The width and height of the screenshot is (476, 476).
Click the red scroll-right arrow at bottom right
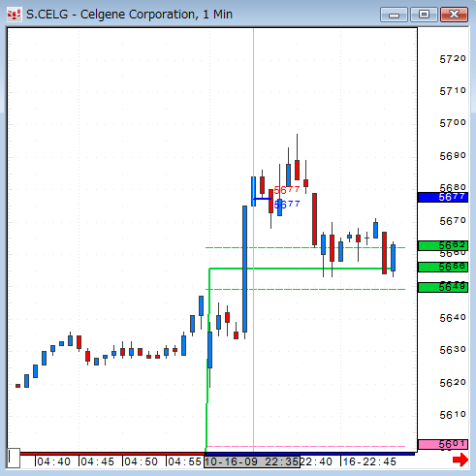pyautogui.click(x=460, y=460)
